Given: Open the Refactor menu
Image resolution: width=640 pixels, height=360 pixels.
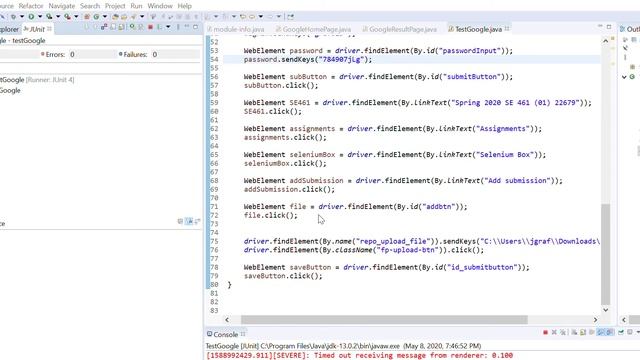Looking at the screenshot, I should tap(31, 6).
